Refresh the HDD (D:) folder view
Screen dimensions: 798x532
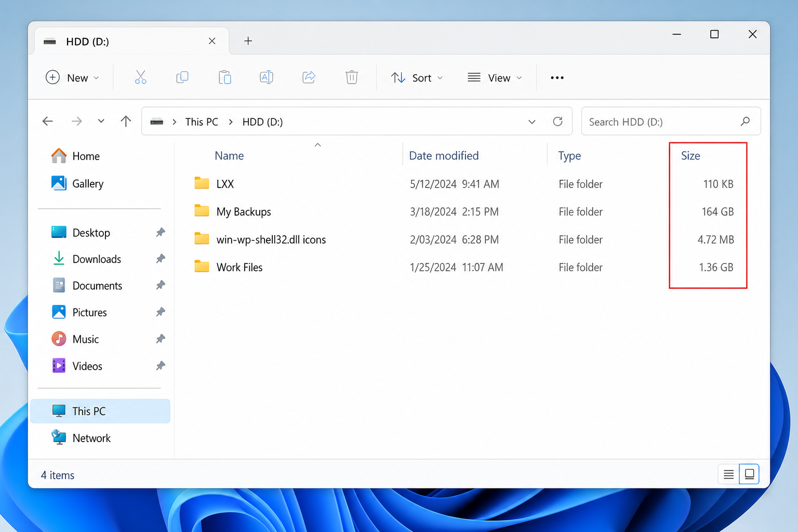coord(557,122)
